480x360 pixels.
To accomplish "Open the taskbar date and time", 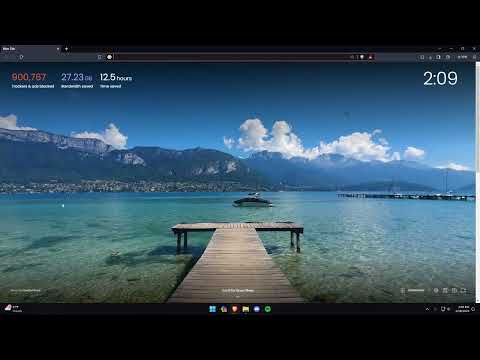I will 462,309.
